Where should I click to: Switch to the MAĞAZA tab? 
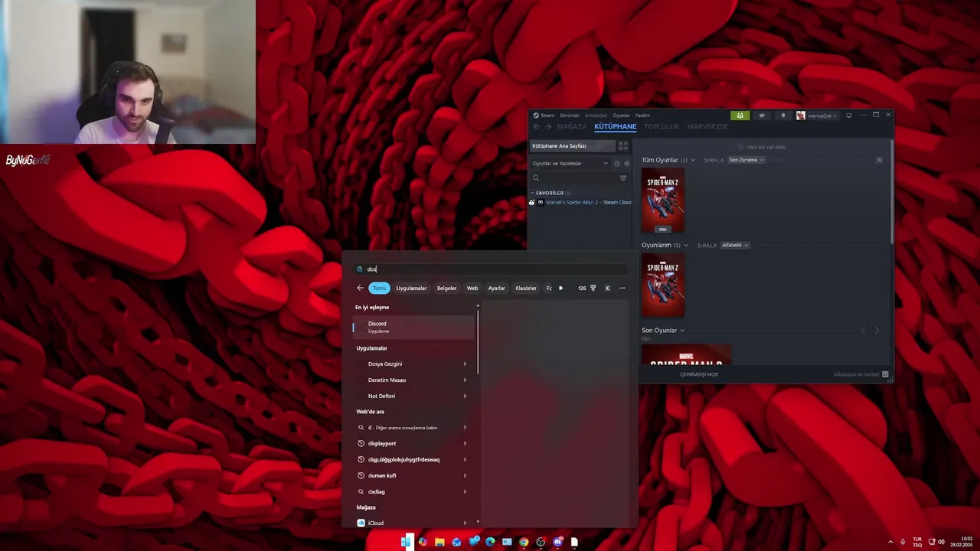pyautogui.click(x=572, y=126)
